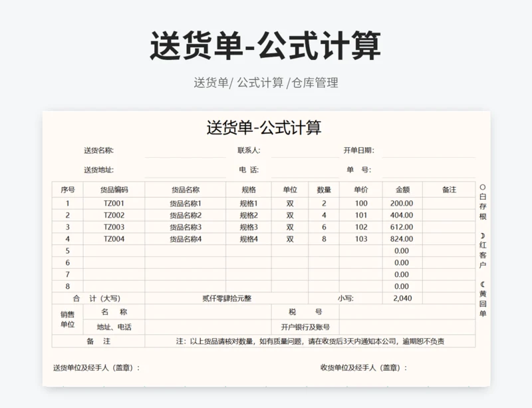Select the 规格 column header
The width and height of the screenshot is (532, 408).
tap(249, 190)
